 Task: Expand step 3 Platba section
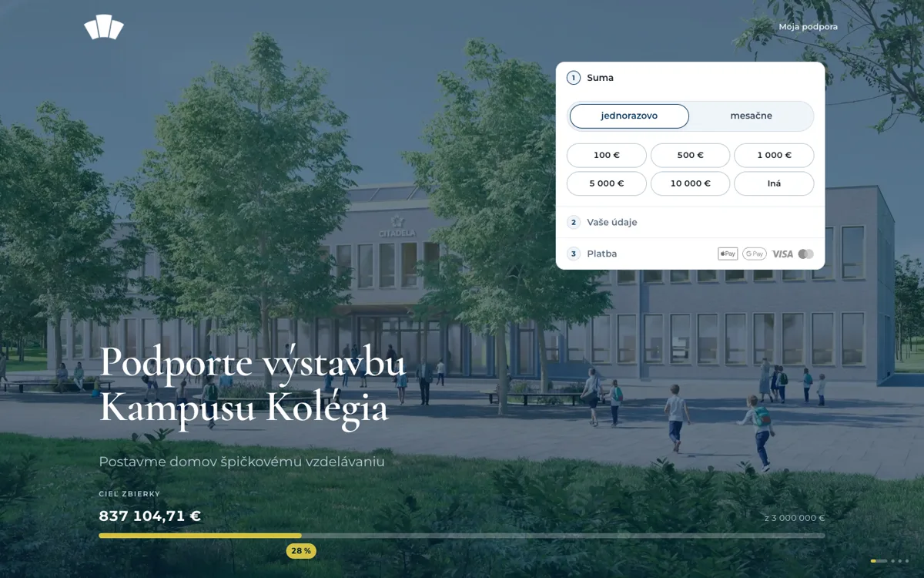tap(690, 254)
